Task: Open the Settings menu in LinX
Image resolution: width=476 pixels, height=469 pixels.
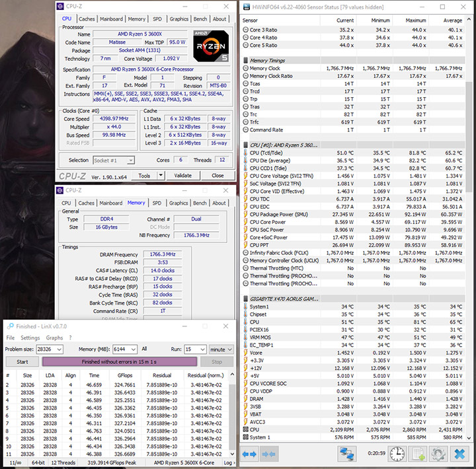Action: (30, 338)
